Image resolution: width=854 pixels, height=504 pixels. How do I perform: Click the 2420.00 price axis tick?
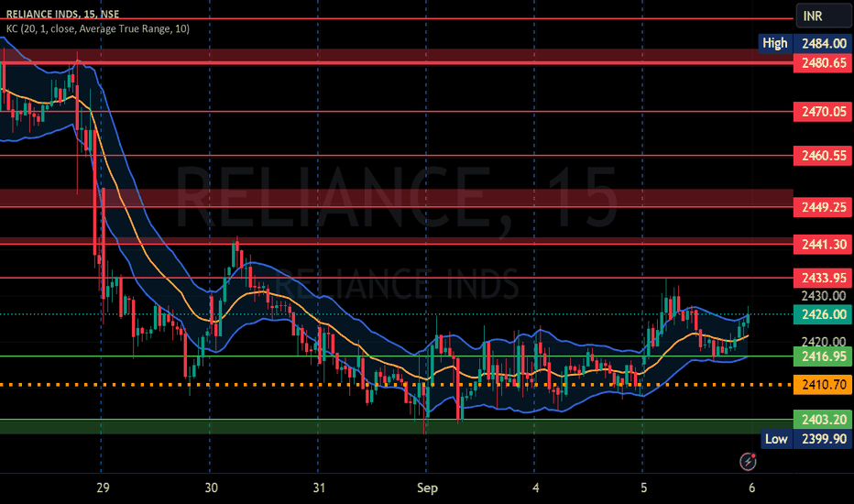[x=824, y=342]
